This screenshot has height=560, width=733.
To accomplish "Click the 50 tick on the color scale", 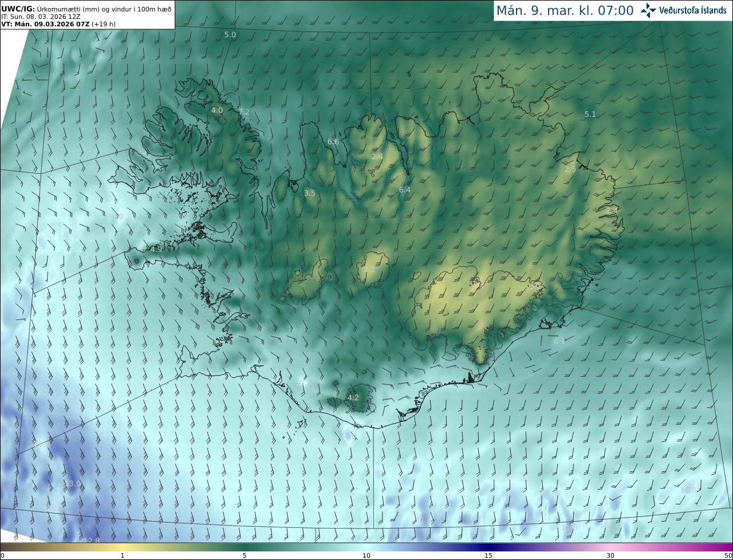I will point(728,555).
